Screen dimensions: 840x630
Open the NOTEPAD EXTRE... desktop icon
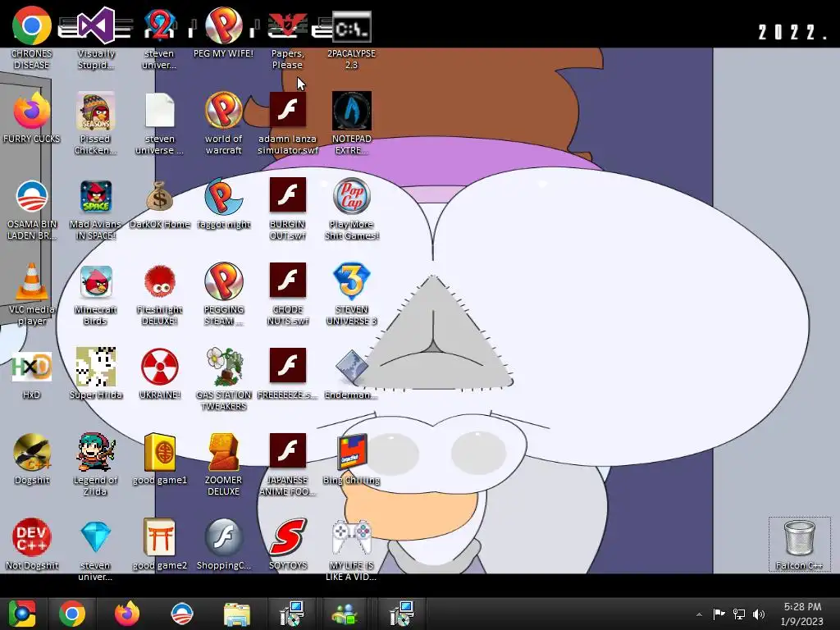(x=351, y=111)
